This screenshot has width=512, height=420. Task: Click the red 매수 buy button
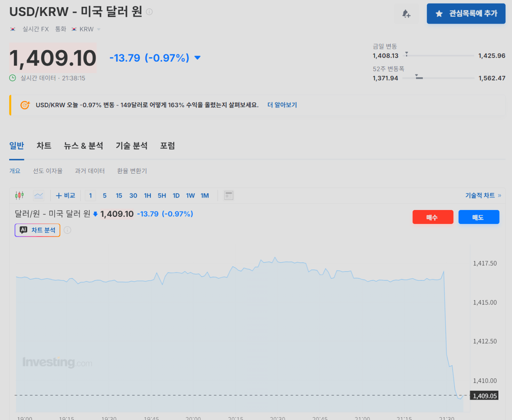(x=433, y=217)
